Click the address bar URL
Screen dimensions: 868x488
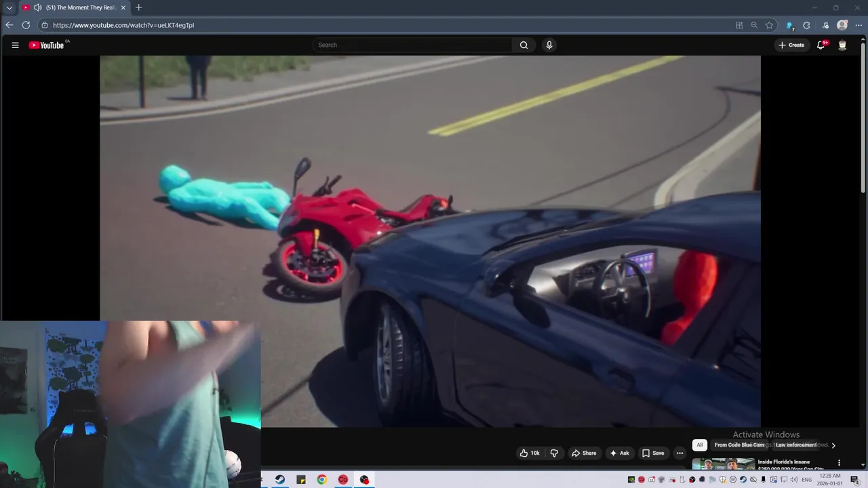tap(123, 25)
